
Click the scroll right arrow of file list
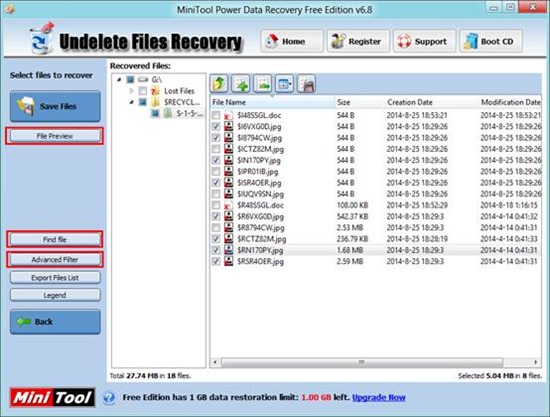tap(536, 362)
